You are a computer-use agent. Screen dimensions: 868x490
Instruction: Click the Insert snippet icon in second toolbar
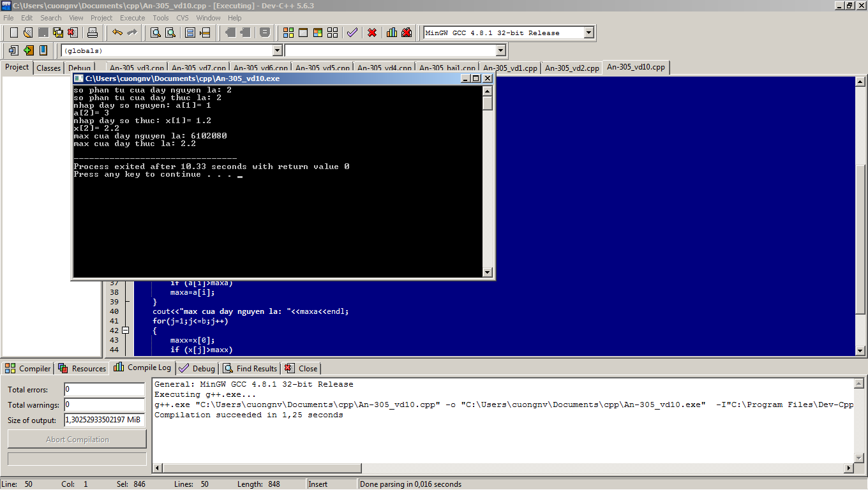point(13,50)
